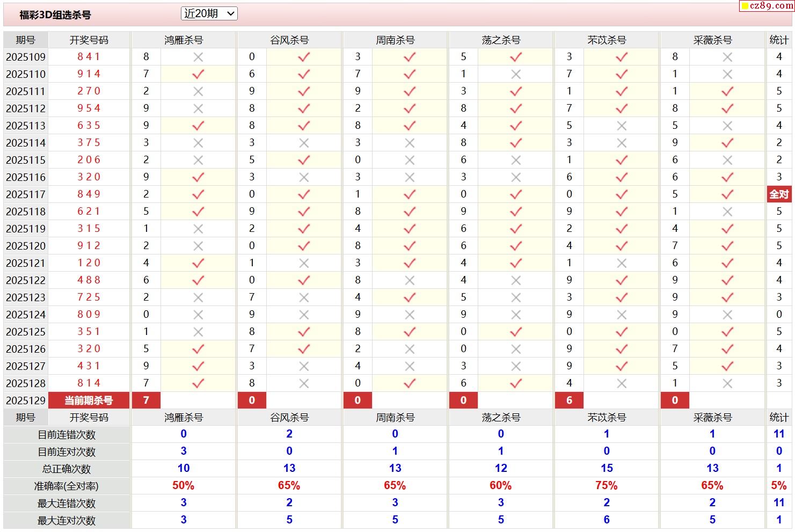Click the 荡之 cross mark in row 2025122
The height and width of the screenshot is (532, 795).
point(516,280)
